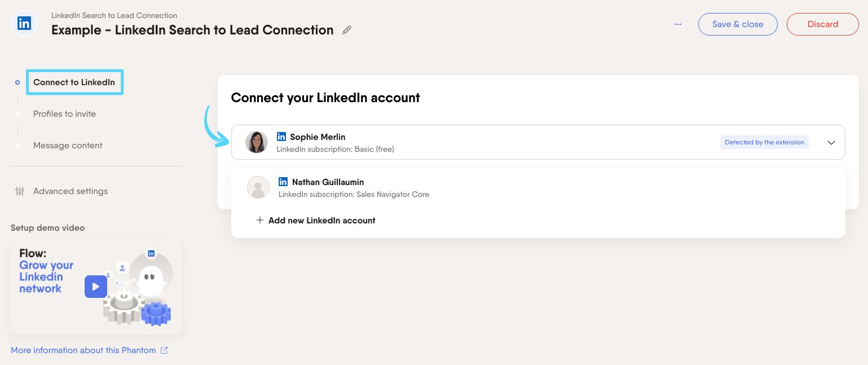Click Add new LinkedIn account
Screen dimensions: 868x365
tap(321, 221)
